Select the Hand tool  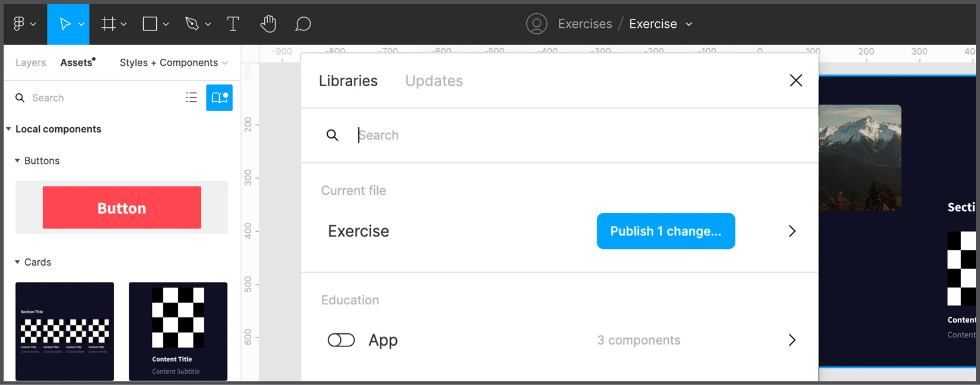click(268, 24)
